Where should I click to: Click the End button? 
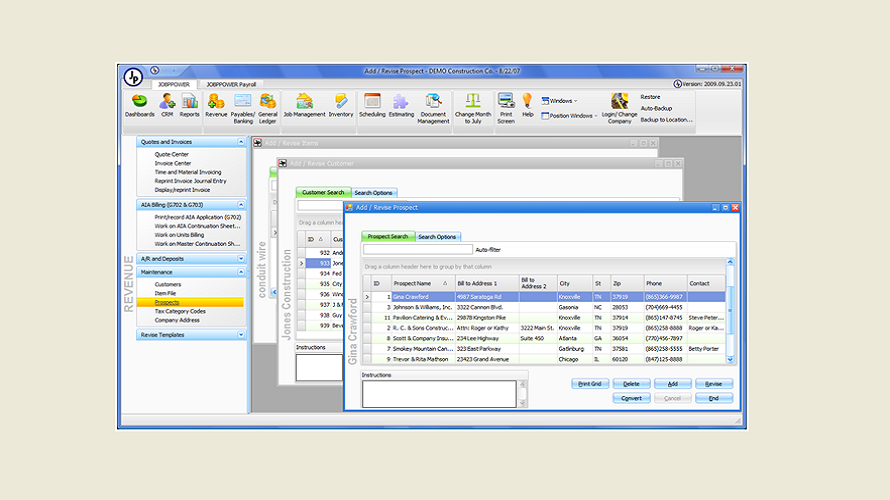[x=714, y=398]
